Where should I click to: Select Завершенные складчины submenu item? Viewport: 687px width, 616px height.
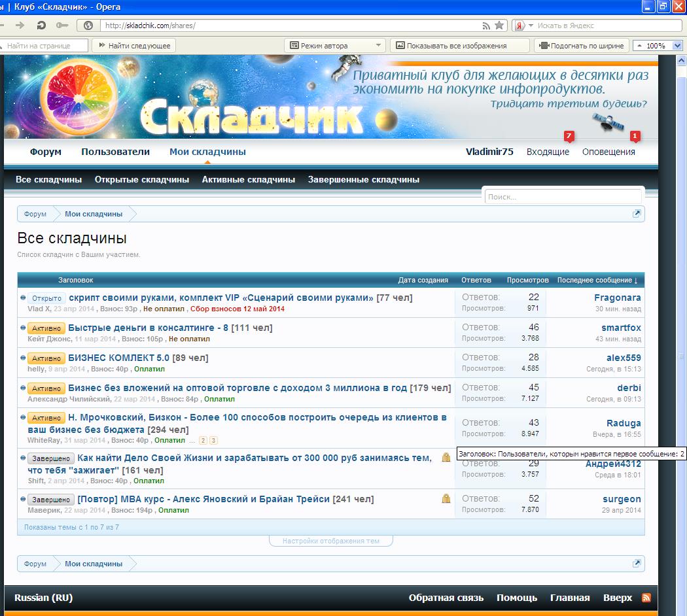click(x=364, y=179)
